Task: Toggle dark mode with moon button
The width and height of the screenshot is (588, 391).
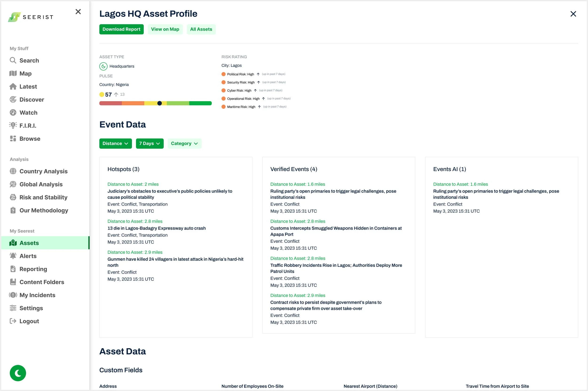Action: pyautogui.click(x=18, y=373)
